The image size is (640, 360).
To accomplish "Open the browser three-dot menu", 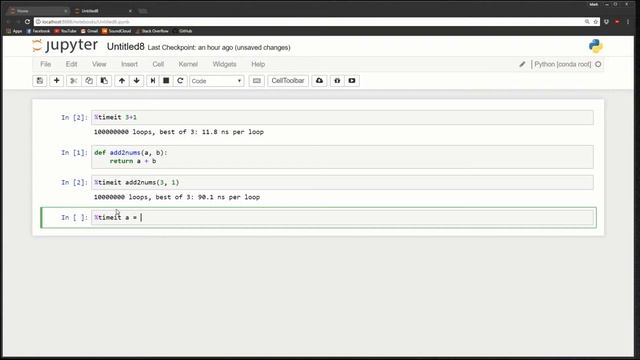I will tap(628, 22).
